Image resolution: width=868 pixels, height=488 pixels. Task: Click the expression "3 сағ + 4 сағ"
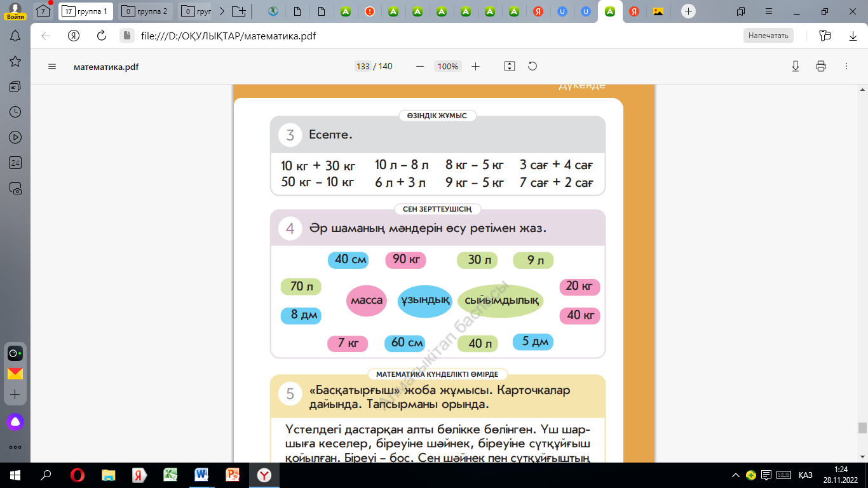pyautogui.click(x=556, y=165)
